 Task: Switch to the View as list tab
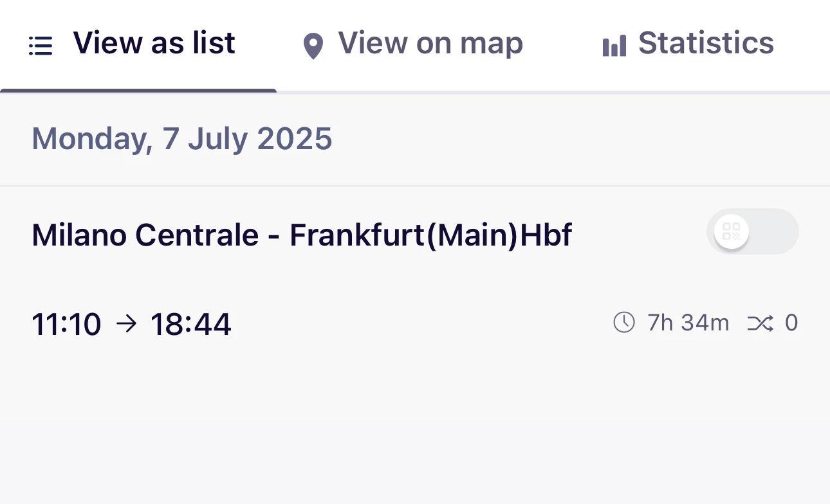point(154,44)
